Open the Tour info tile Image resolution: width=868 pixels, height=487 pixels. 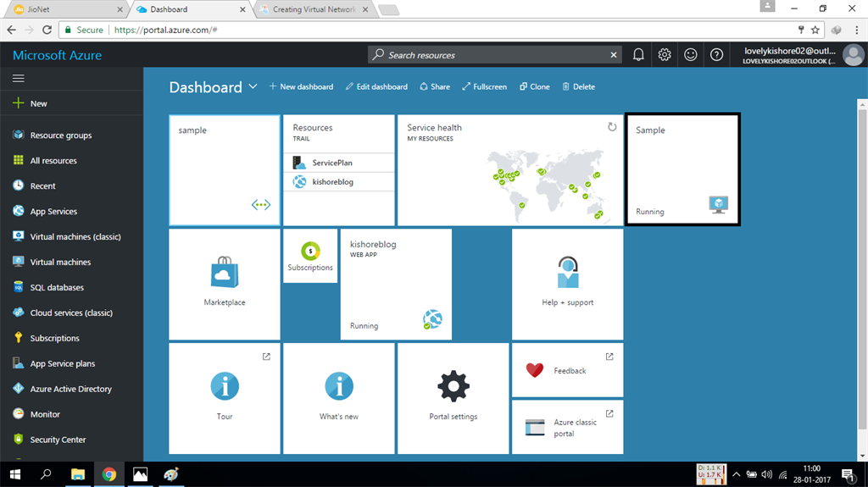coord(224,398)
